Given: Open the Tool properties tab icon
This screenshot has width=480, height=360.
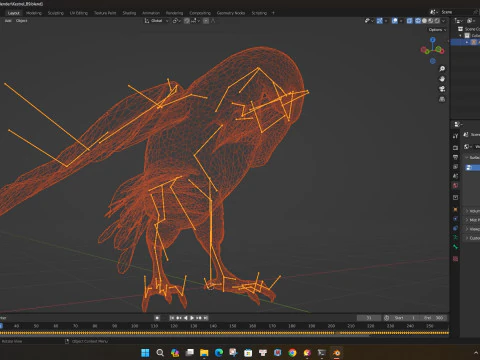Looking at the screenshot, I should (x=455, y=136).
